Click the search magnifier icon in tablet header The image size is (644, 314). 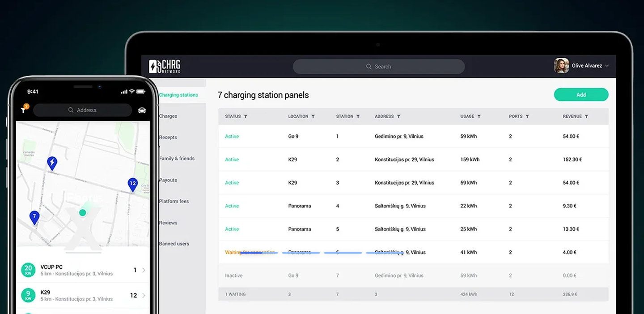tap(369, 67)
